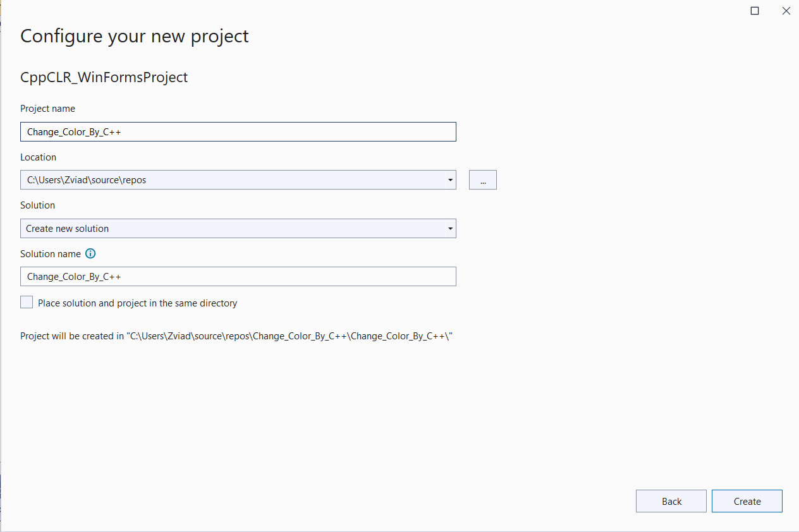The image size is (799, 532).
Task: Open the Solution dropdown arrow
Action: 450,229
